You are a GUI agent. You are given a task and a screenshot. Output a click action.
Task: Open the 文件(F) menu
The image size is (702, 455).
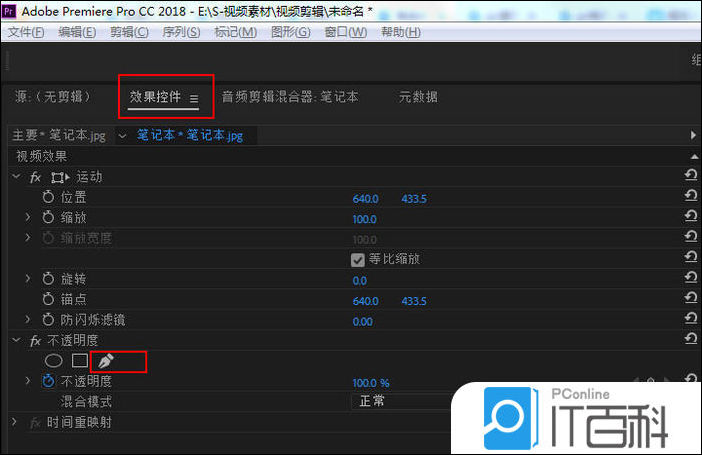tap(26, 32)
